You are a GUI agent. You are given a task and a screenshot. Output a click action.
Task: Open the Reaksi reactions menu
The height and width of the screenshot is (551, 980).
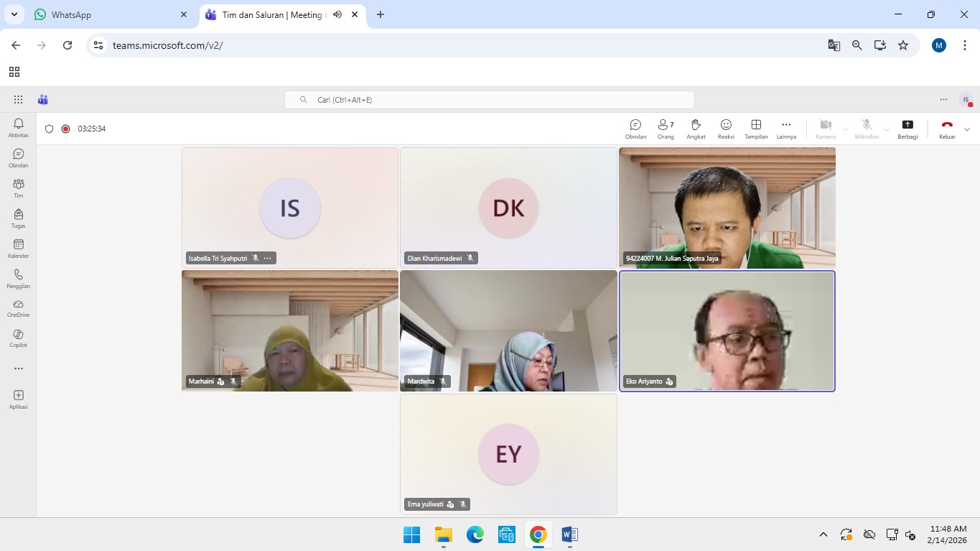click(x=726, y=129)
